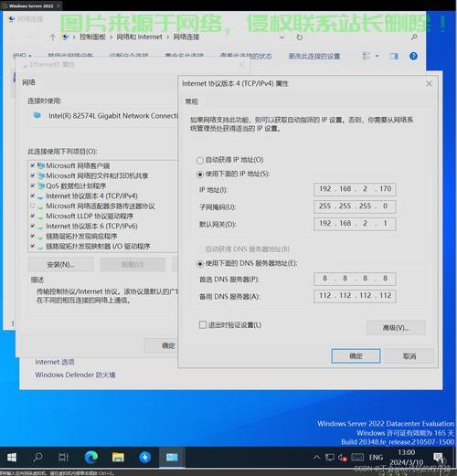Confirm IPv4 dialog with 确定

coord(356,356)
